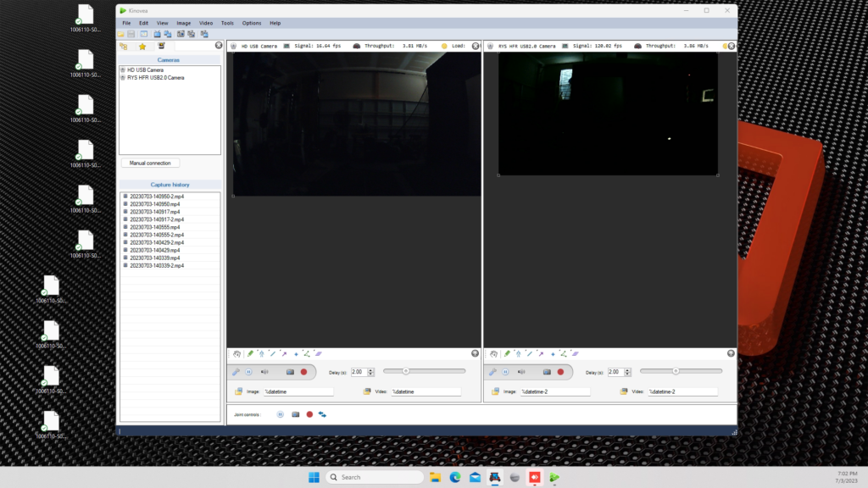This screenshot has width=868, height=488.
Task: Switch to the file explorer tree tab
Action: 124,47
